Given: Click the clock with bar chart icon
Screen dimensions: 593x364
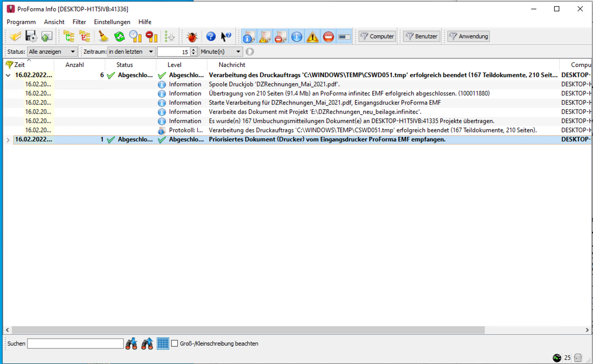Looking at the screenshot, I should click(135, 36).
